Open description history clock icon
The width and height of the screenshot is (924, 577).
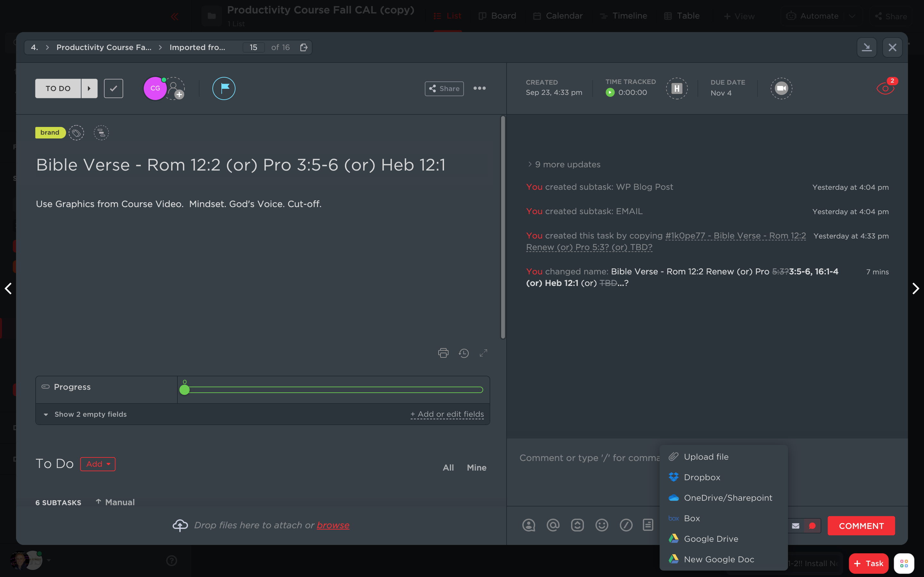464,353
